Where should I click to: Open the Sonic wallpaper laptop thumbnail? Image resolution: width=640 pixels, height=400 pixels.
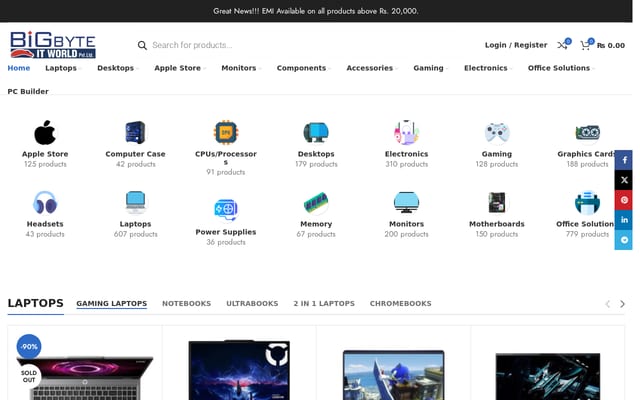(393, 375)
